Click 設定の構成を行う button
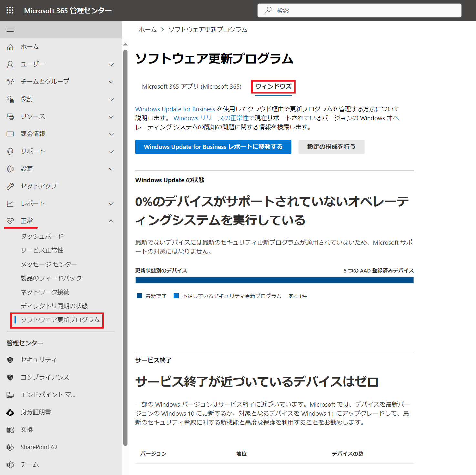The height and width of the screenshot is (475, 476). click(x=331, y=147)
